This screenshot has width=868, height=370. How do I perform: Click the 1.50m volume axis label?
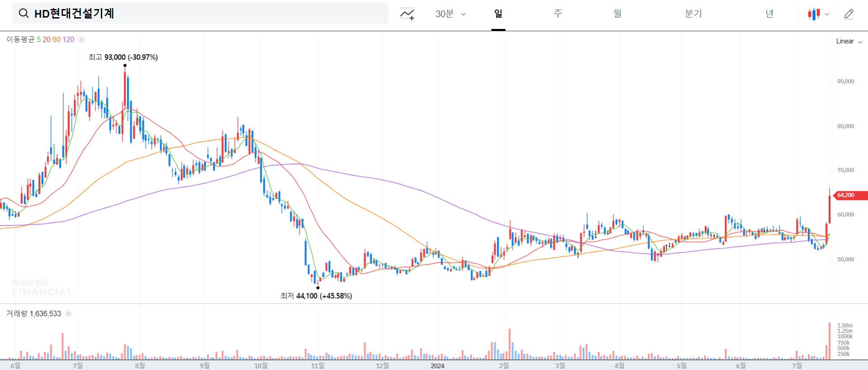pos(844,325)
